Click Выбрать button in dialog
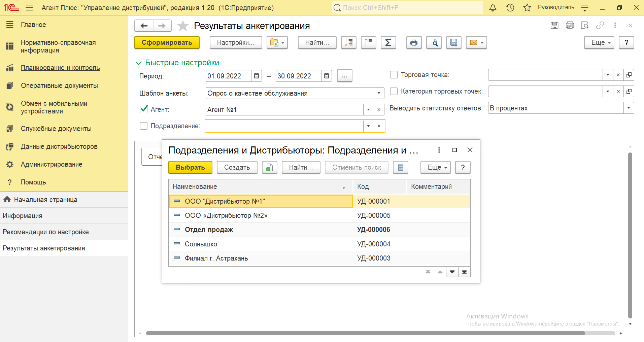644x342 pixels. click(x=190, y=168)
